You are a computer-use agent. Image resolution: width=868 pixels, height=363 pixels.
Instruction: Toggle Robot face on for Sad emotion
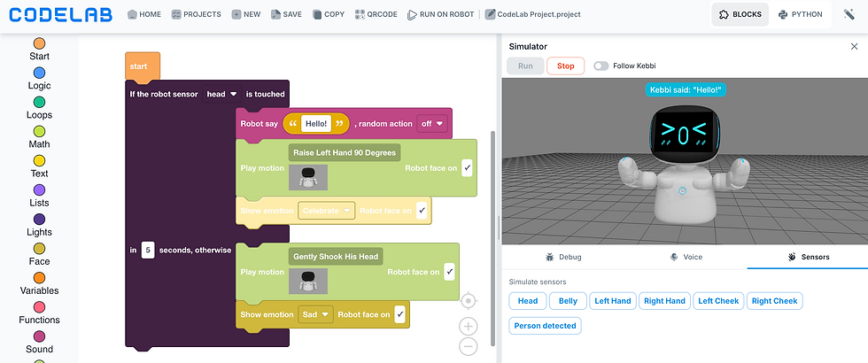tap(399, 314)
